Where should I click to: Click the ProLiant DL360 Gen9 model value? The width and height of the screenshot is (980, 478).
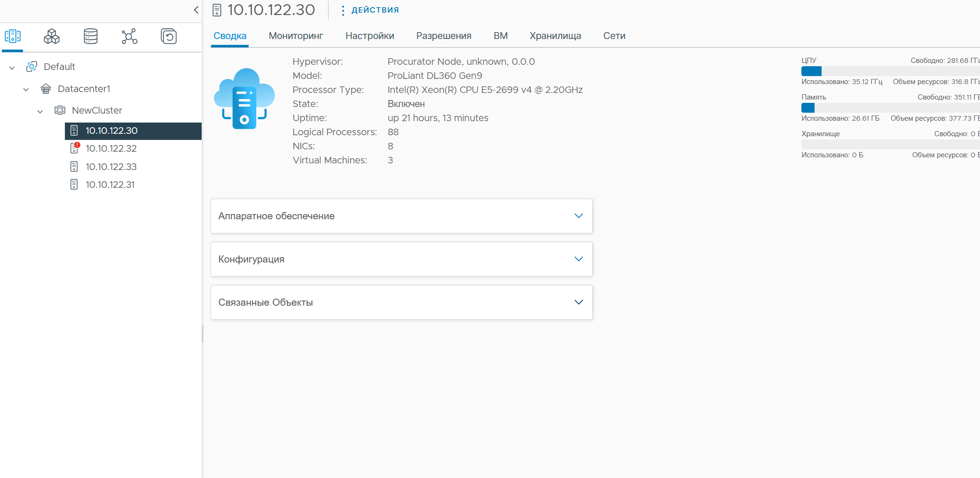point(435,76)
